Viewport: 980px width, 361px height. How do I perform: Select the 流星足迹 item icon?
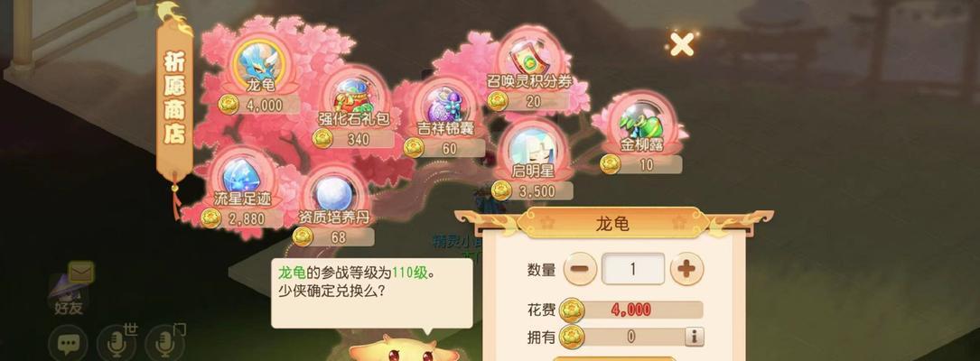241,175
